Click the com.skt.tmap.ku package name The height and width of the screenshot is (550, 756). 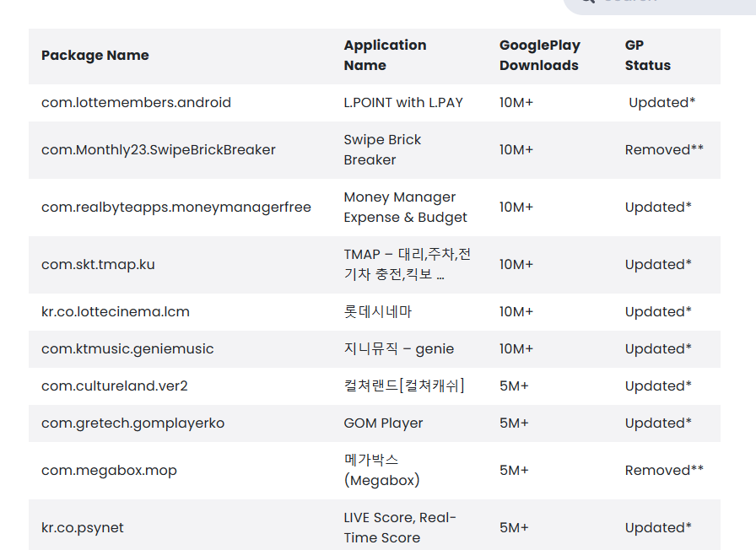click(98, 265)
